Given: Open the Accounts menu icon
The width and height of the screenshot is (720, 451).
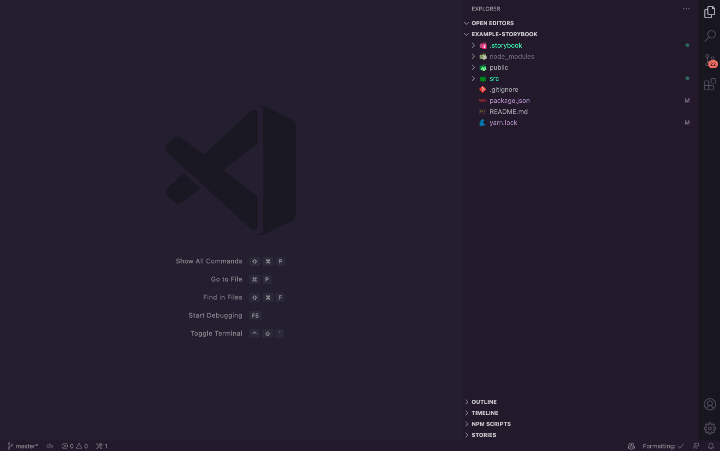Looking at the screenshot, I should pos(710,404).
